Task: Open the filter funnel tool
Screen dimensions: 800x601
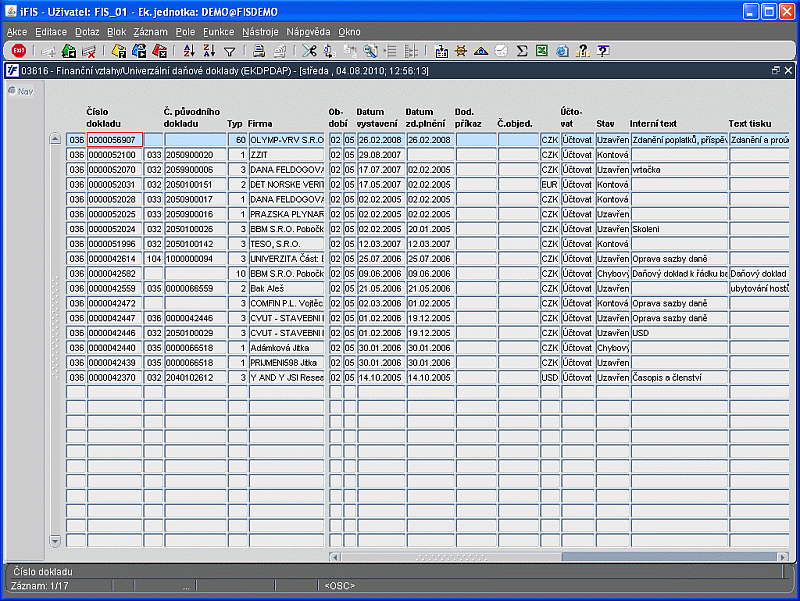Action: coord(230,52)
